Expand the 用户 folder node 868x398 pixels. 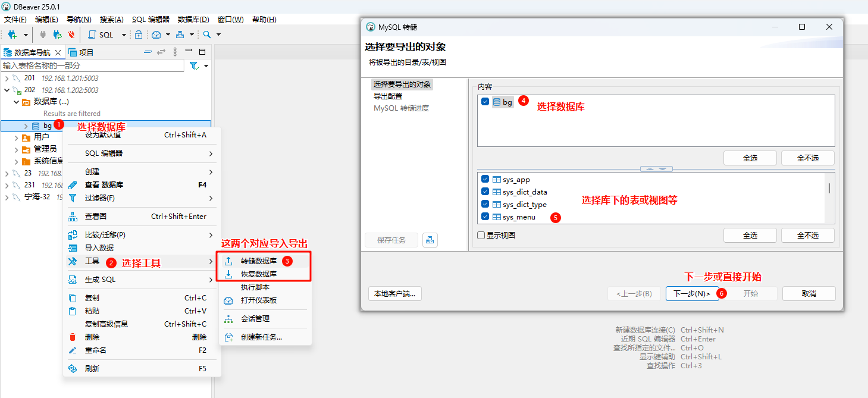(x=17, y=137)
